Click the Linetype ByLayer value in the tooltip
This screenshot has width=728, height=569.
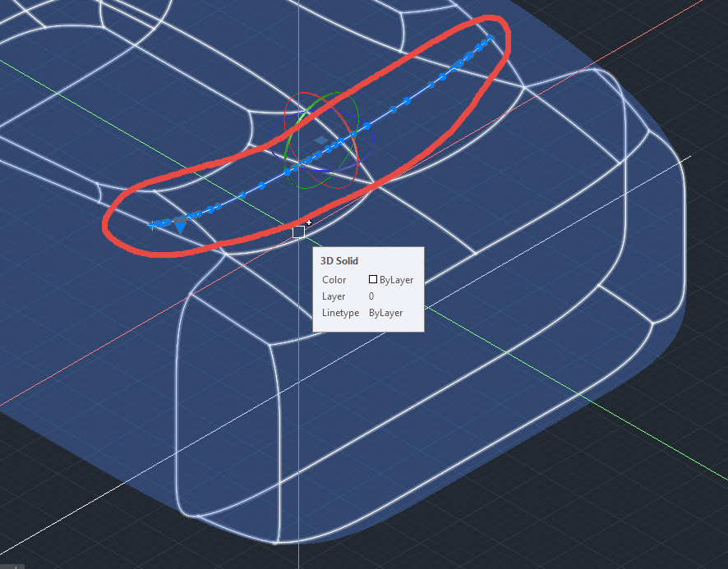385,313
